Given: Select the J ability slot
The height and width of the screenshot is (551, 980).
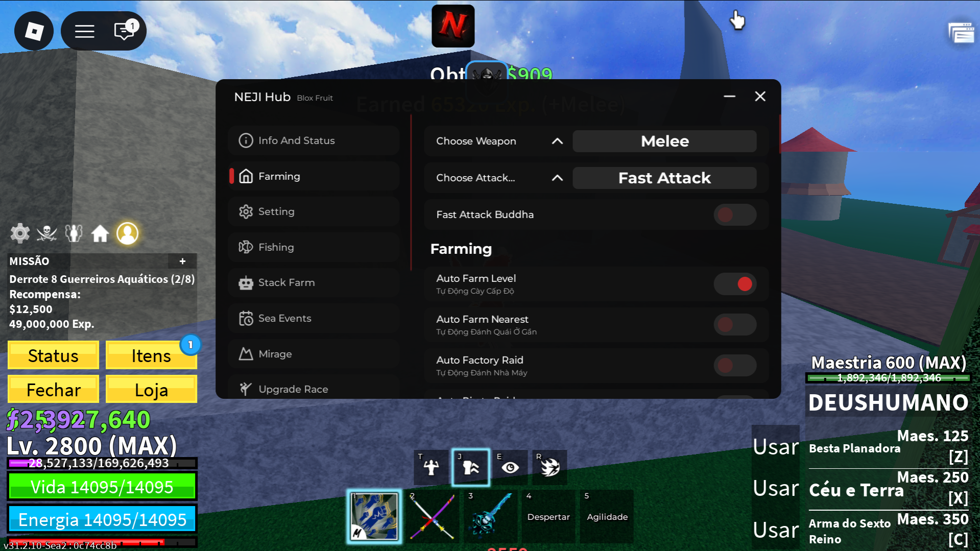Looking at the screenshot, I should coord(470,467).
